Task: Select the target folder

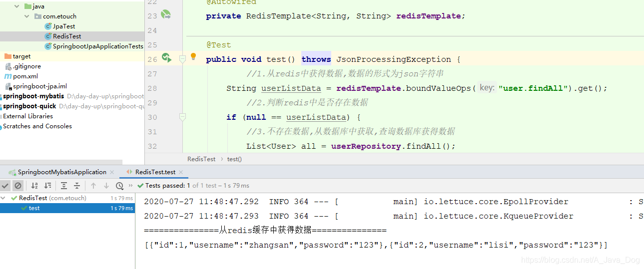Action: coord(21,56)
